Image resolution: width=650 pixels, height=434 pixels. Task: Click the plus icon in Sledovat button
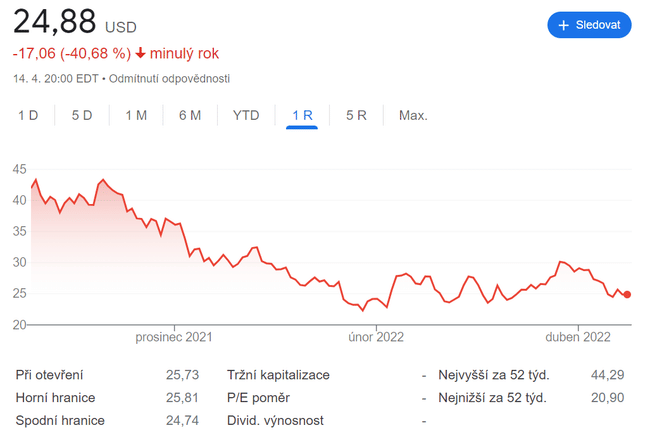point(564,25)
